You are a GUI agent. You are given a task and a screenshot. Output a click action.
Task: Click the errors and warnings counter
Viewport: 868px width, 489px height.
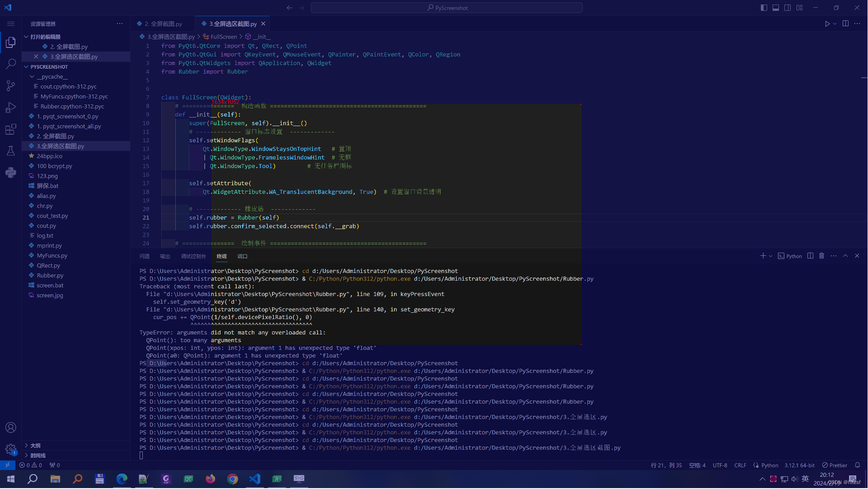coord(31,465)
